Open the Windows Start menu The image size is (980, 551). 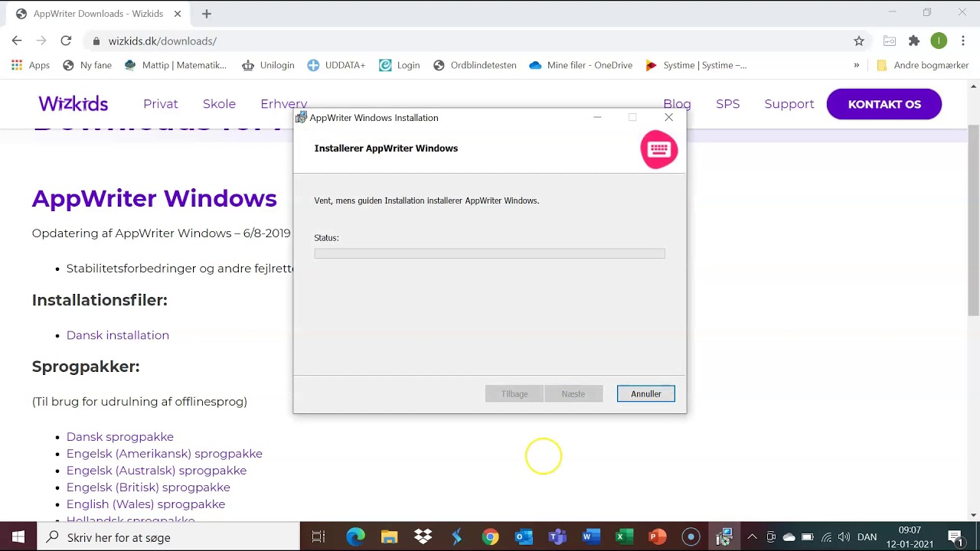[x=18, y=537]
